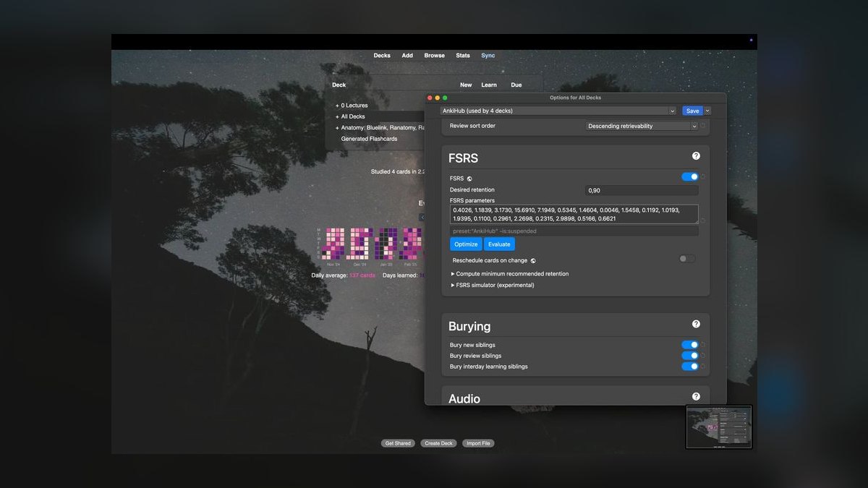The height and width of the screenshot is (488, 868).
Task: Expand FSRS simulator (experimental)
Action: point(493,285)
